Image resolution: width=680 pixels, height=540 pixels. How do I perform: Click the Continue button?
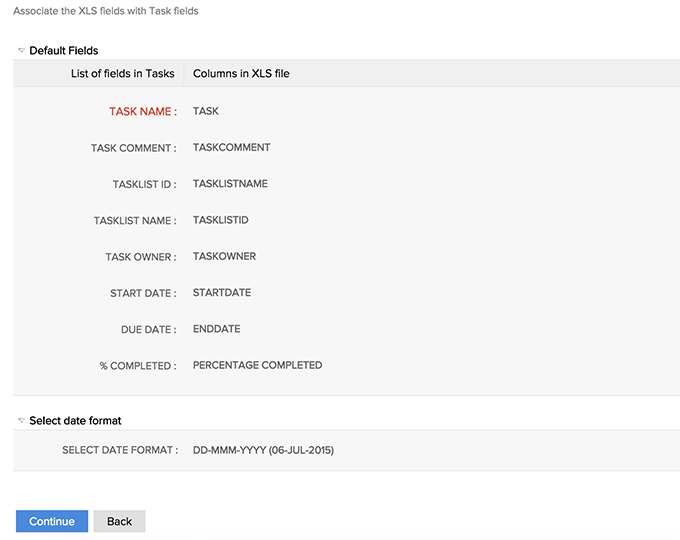pos(52,521)
